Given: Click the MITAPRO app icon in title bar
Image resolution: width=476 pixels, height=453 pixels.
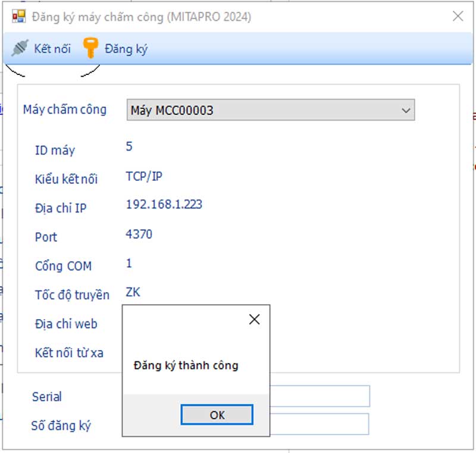Looking at the screenshot, I should [x=19, y=17].
